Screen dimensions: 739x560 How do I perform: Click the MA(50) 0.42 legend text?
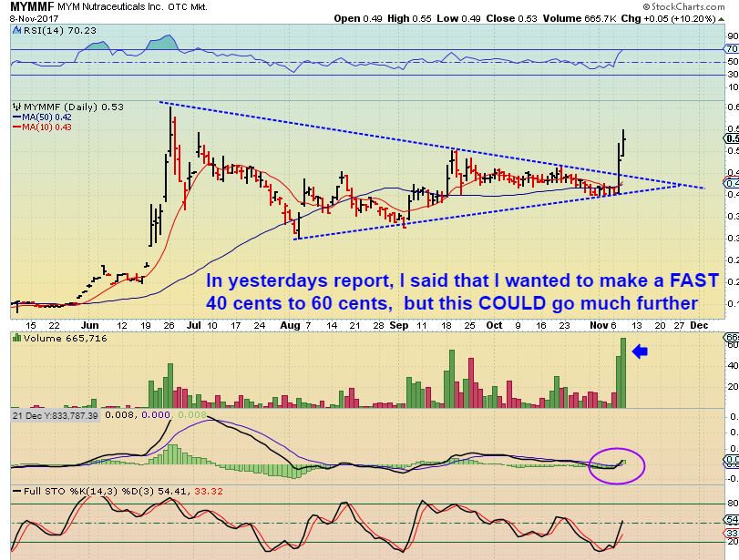click(x=46, y=117)
